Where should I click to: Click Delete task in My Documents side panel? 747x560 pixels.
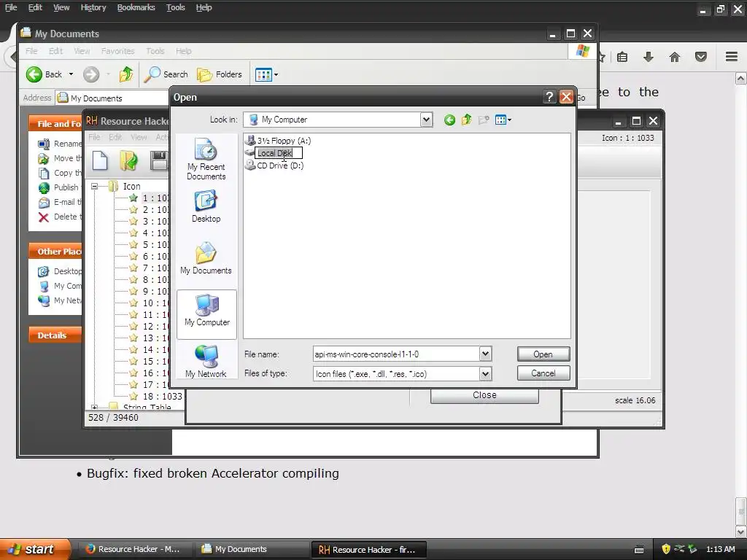(60, 217)
